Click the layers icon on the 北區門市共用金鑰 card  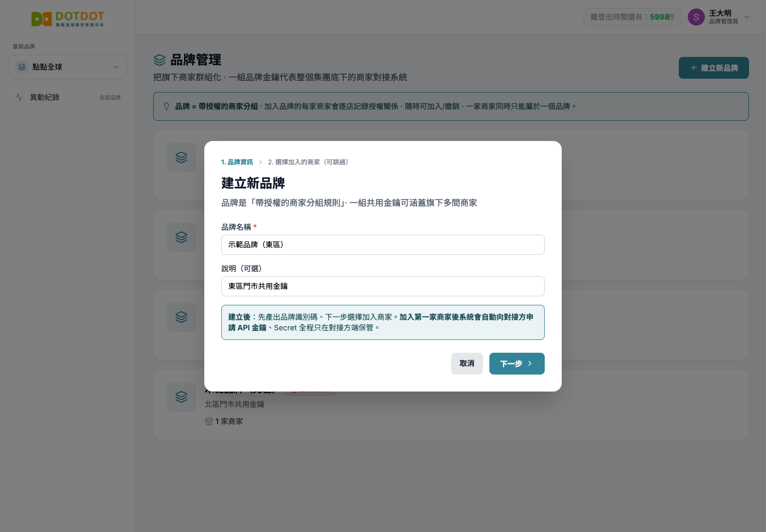[x=181, y=397]
